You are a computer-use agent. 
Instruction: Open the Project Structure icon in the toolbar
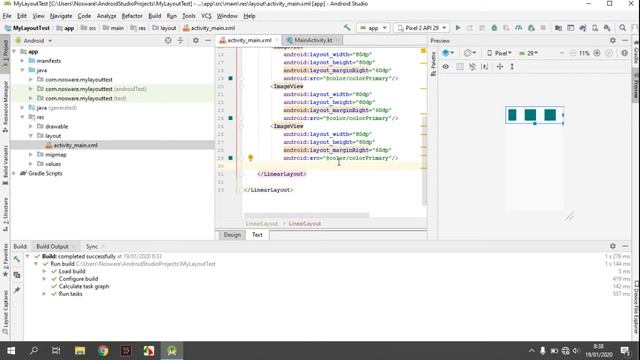click(x=558, y=28)
